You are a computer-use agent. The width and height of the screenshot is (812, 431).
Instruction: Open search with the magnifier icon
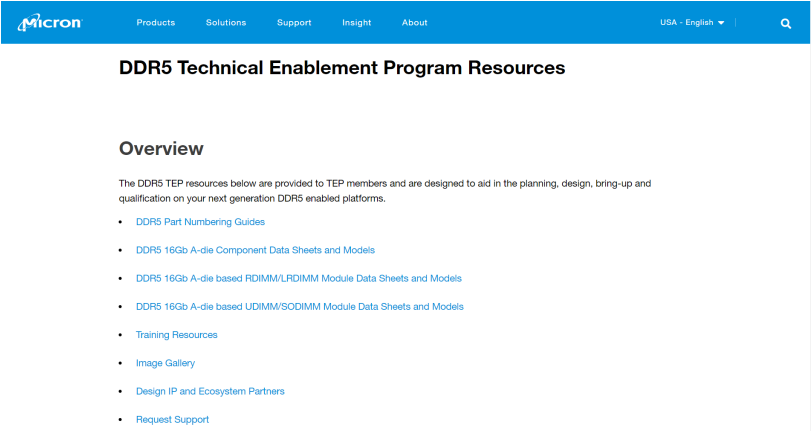(x=785, y=23)
